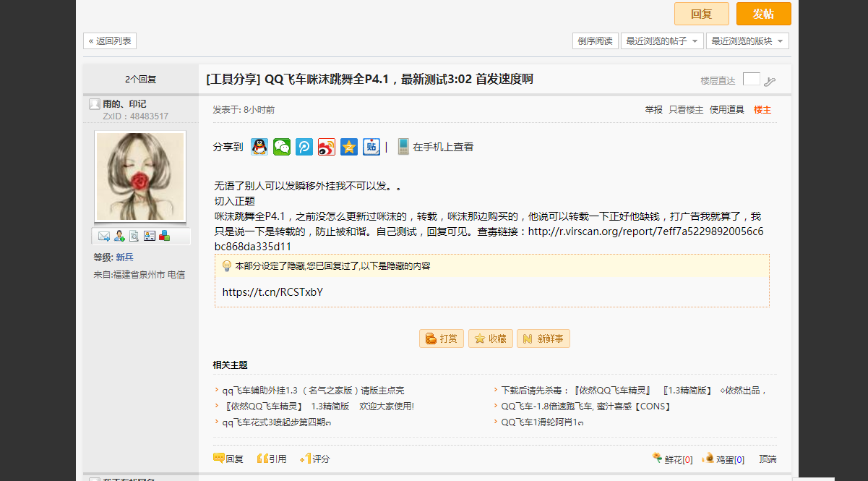Open username 雨的、印记 profile

pos(124,104)
